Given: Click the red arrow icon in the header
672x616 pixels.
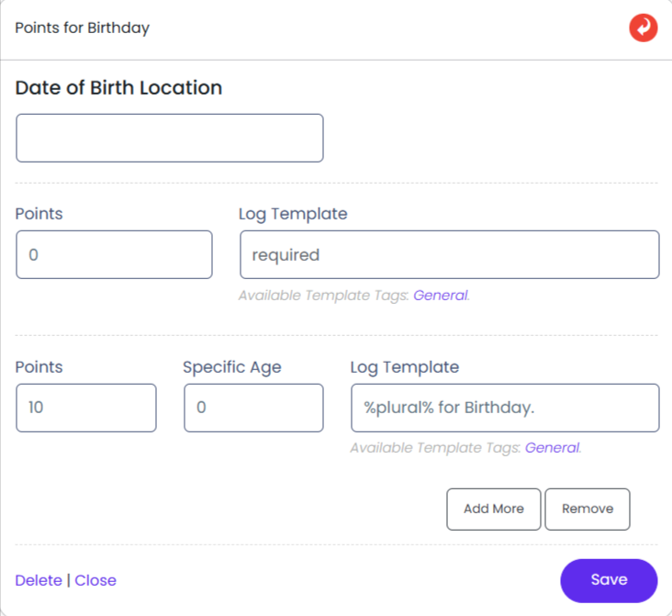Looking at the screenshot, I should click(643, 28).
